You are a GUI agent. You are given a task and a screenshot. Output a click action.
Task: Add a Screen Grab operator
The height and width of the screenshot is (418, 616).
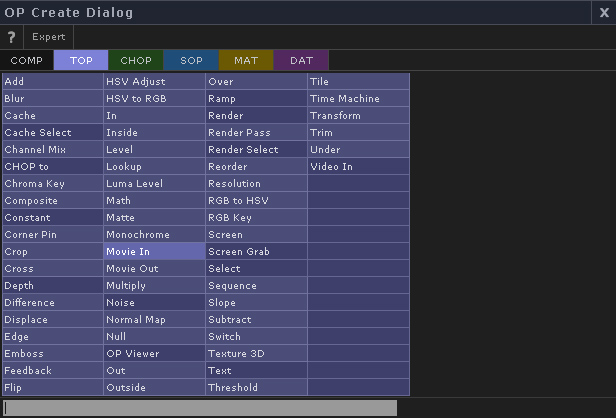point(256,251)
